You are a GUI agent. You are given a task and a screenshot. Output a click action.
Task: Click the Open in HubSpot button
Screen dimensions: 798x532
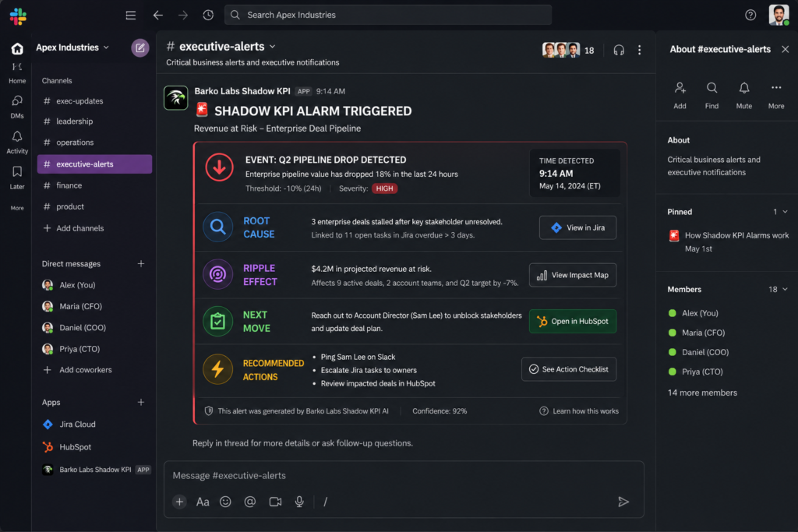click(x=573, y=322)
